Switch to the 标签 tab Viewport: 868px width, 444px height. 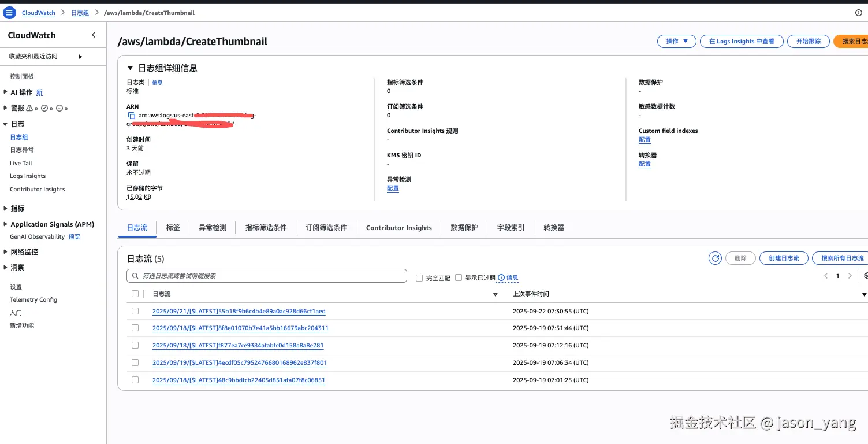pyautogui.click(x=173, y=228)
